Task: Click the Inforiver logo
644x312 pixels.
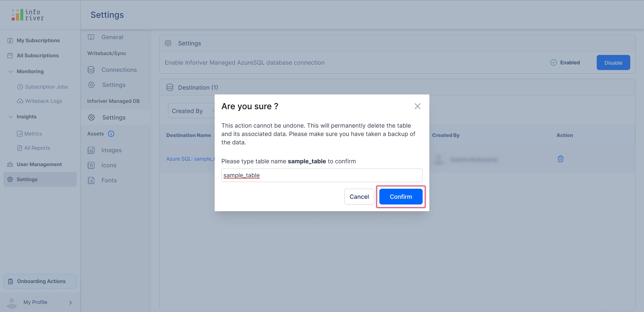Action: [x=28, y=15]
